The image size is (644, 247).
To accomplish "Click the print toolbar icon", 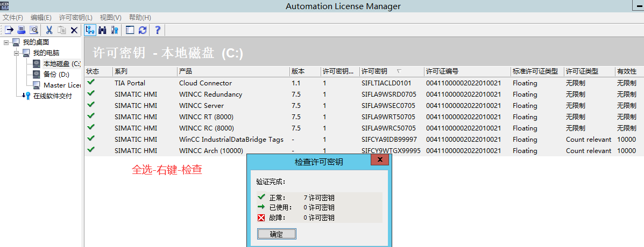I will pos(22,30).
